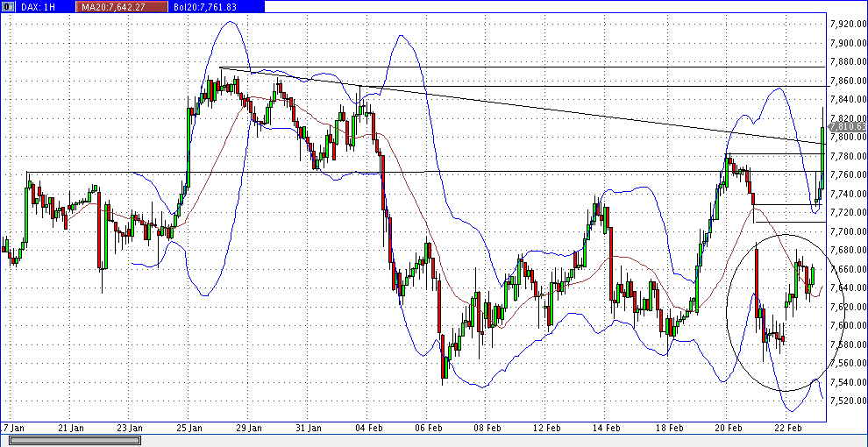The image size is (868, 447).
Task: Click the DAX: 1H chart title
Action: pos(38,7)
